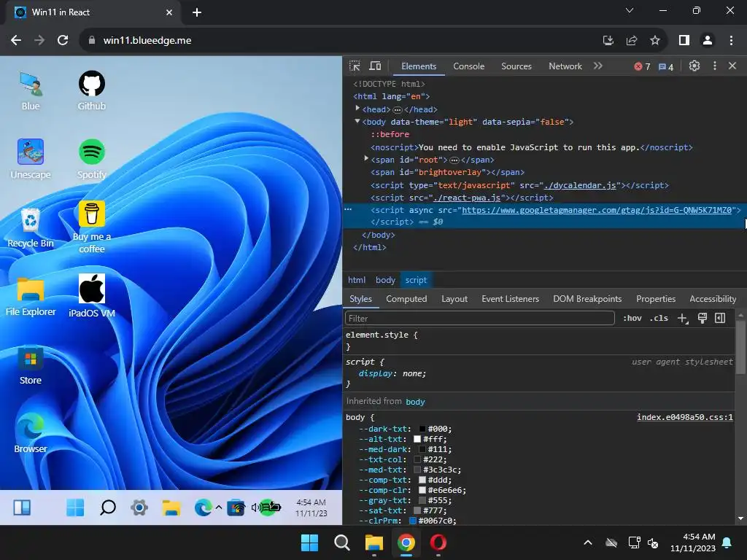This screenshot has width=747, height=560.
Task: Open the Layout tab
Action: point(454,299)
